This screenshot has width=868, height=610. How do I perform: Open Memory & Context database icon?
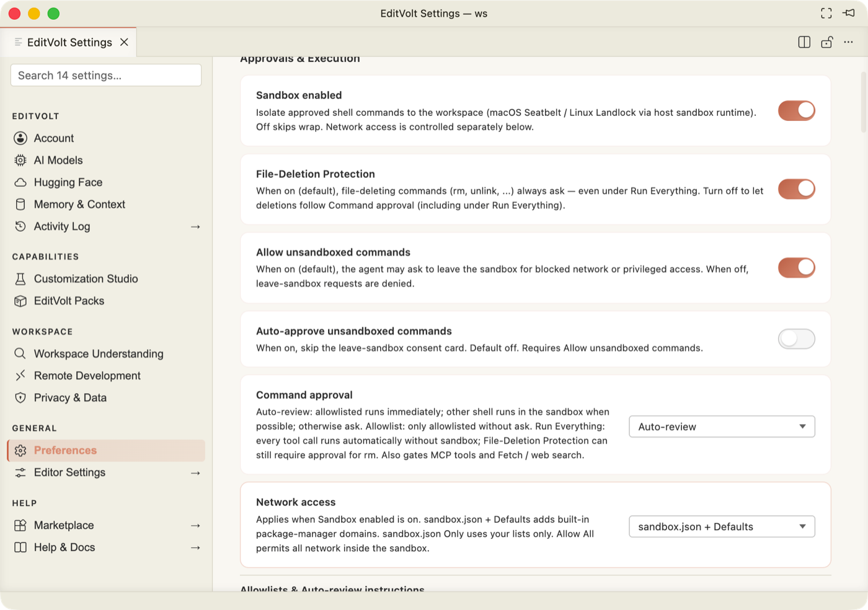20,205
